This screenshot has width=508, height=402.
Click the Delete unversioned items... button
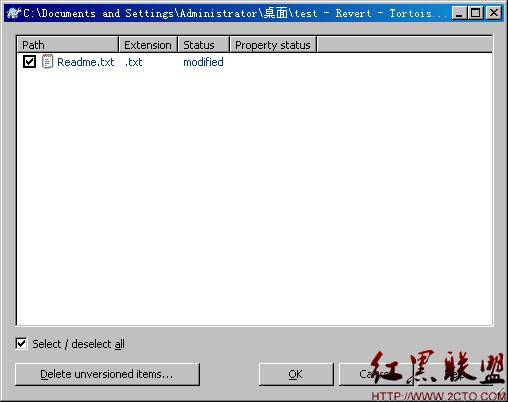click(x=107, y=374)
